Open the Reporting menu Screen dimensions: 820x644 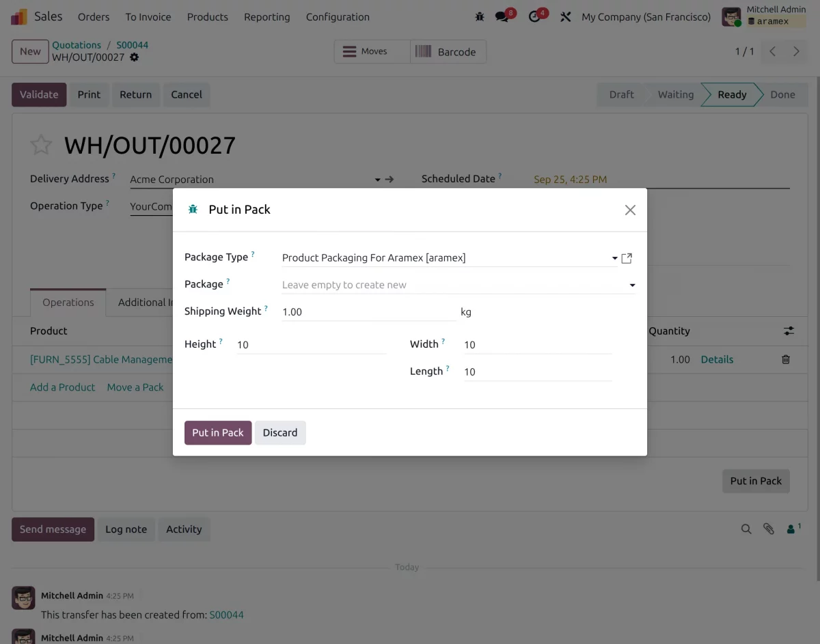(267, 17)
